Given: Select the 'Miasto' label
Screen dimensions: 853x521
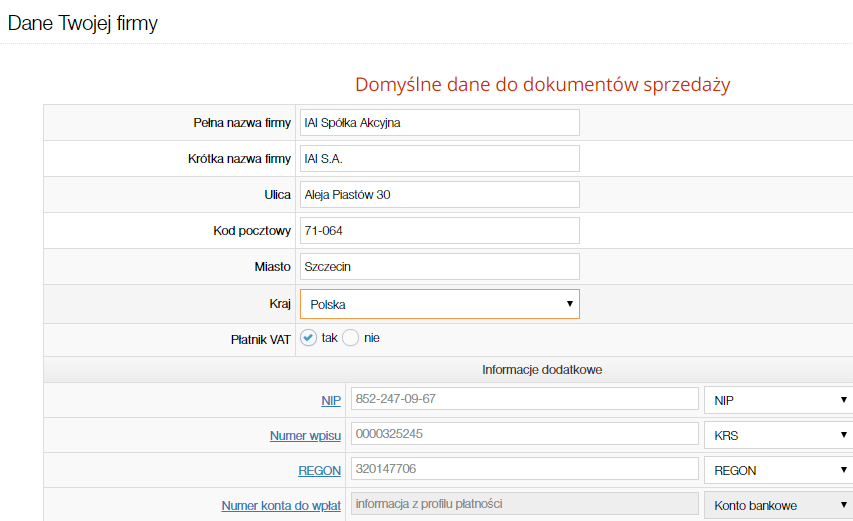Looking at the screenshot, I should [x=273, y=266].
